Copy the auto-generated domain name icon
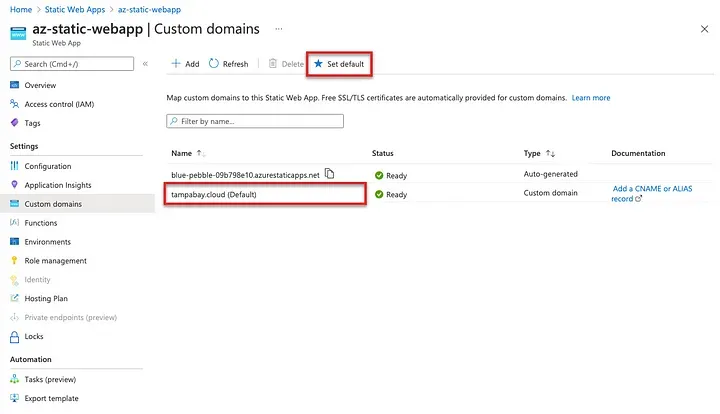This screenshot has width=720, height=414. [330, 173]
